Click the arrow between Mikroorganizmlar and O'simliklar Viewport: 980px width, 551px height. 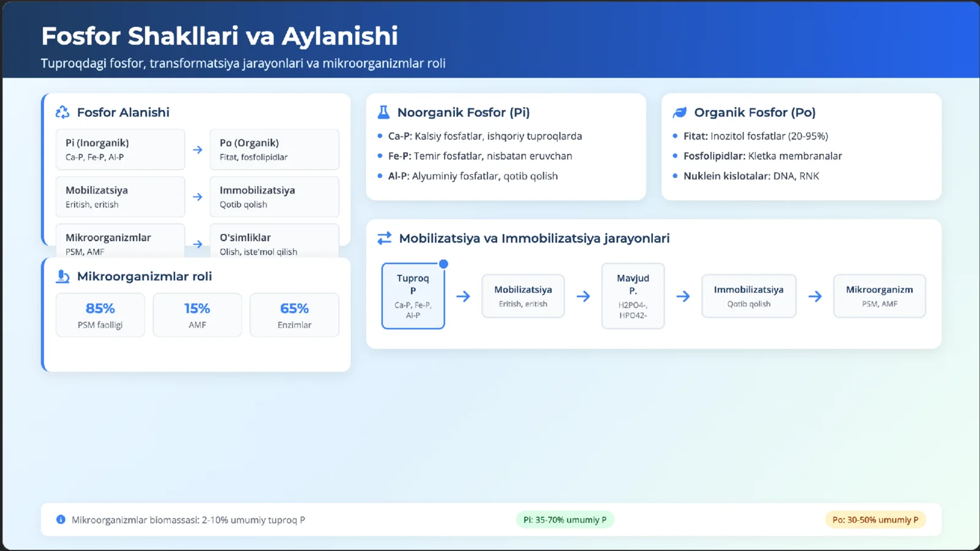(x=197, y=244)
